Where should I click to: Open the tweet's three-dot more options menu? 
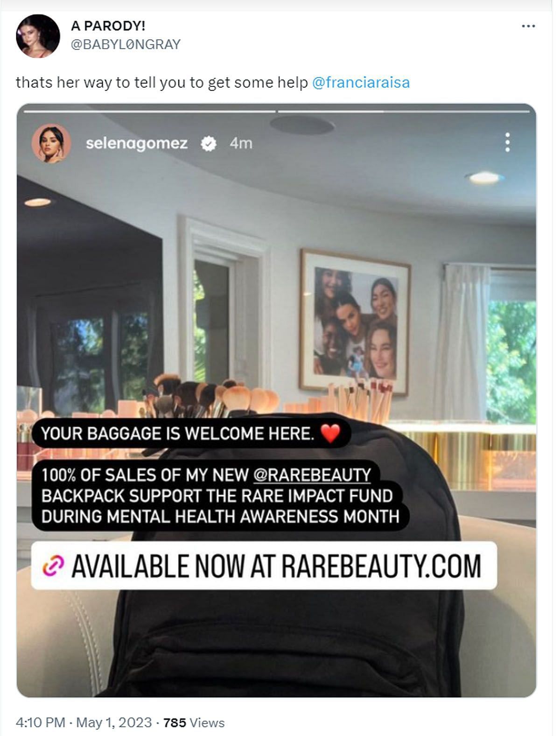click(528, 26)
